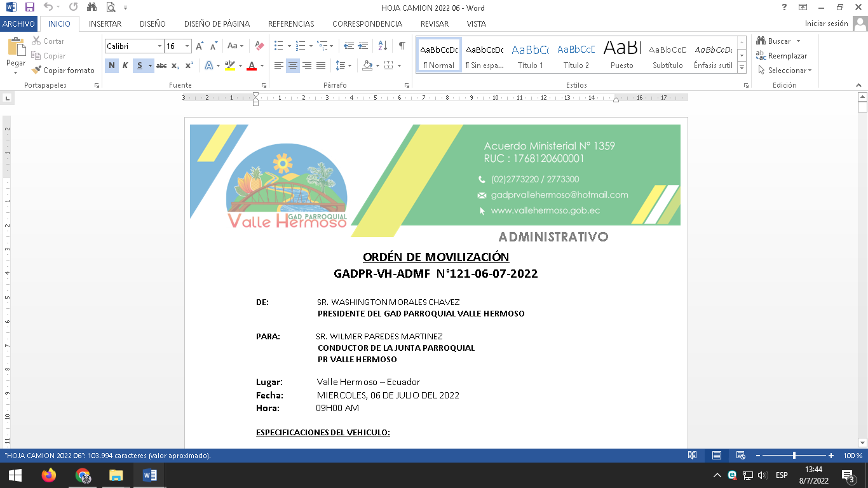Switch to the INSERTAR tab
The image size is (868, 488).
[x=105, y=24]
